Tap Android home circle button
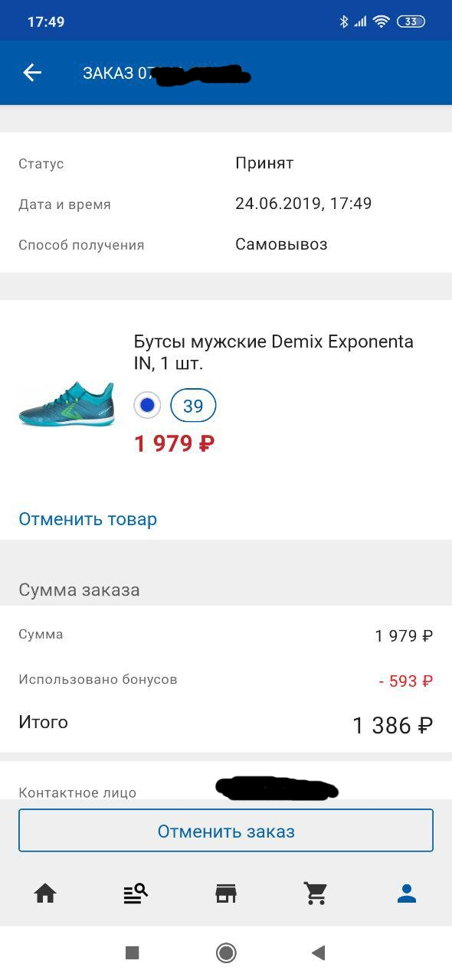 (x=226, y=952)
